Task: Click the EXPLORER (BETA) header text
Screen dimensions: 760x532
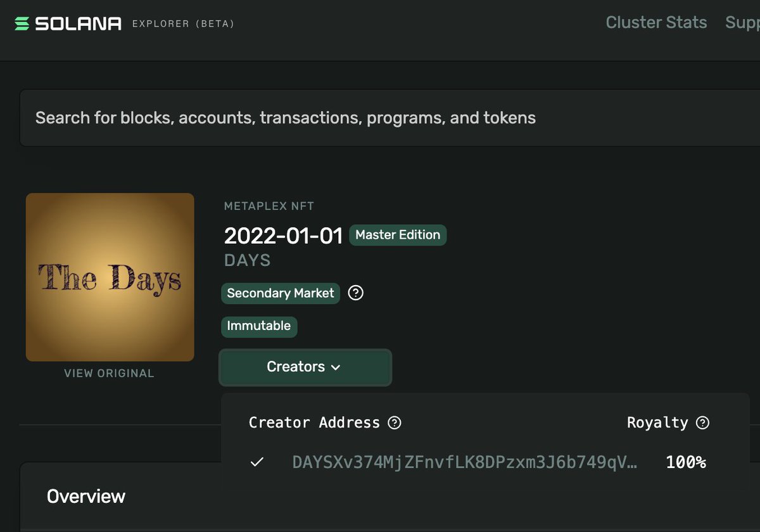Action: point(183,24)
